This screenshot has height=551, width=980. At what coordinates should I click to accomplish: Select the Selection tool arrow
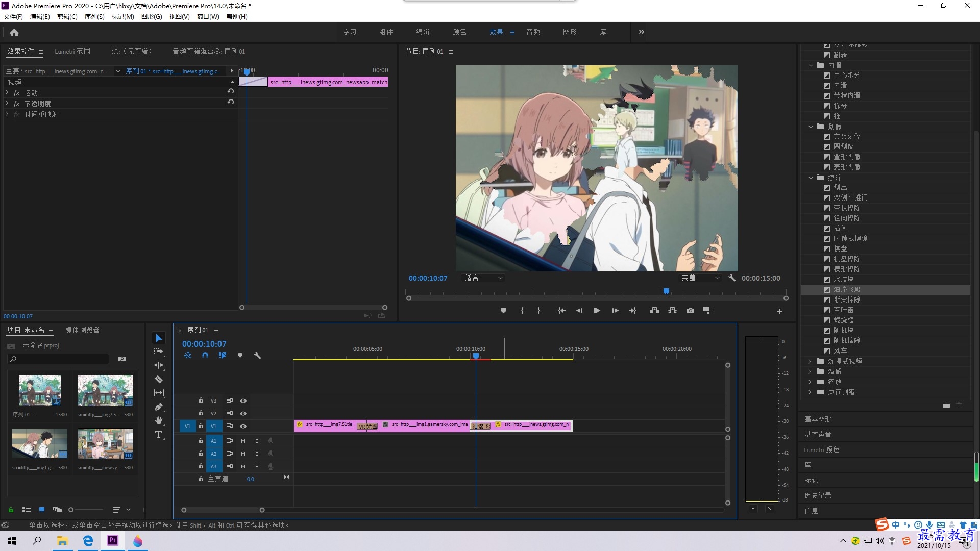tap(159, 338)
